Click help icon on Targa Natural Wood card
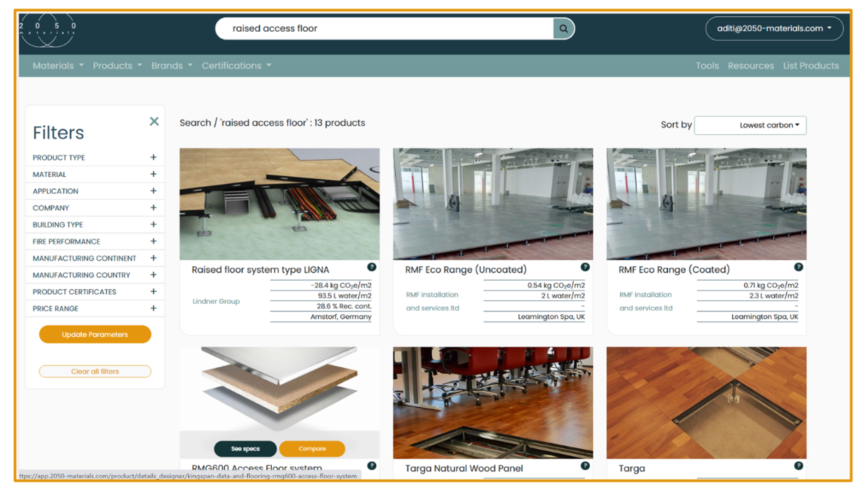This screenshot has height=494, width=868. (585, 466)
